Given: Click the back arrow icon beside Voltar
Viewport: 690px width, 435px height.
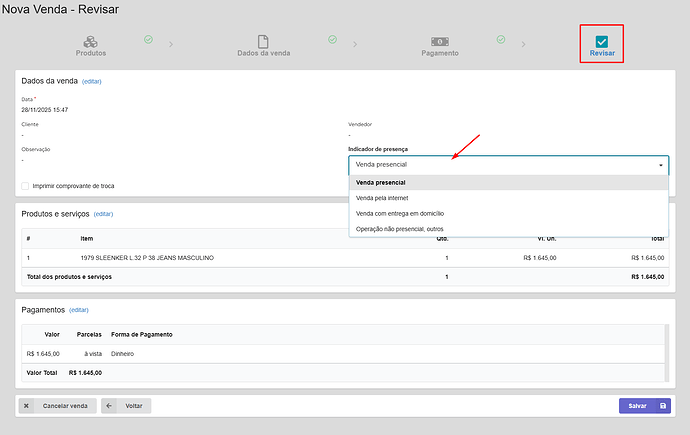Looking at the screenshot, I should (109, 406).
